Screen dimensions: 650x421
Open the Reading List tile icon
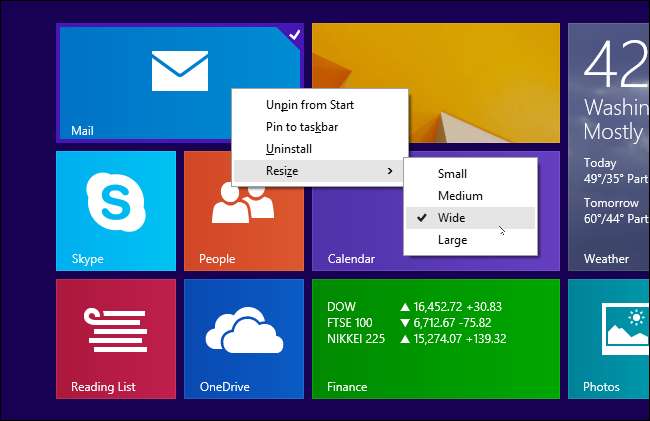click(115, 330)
